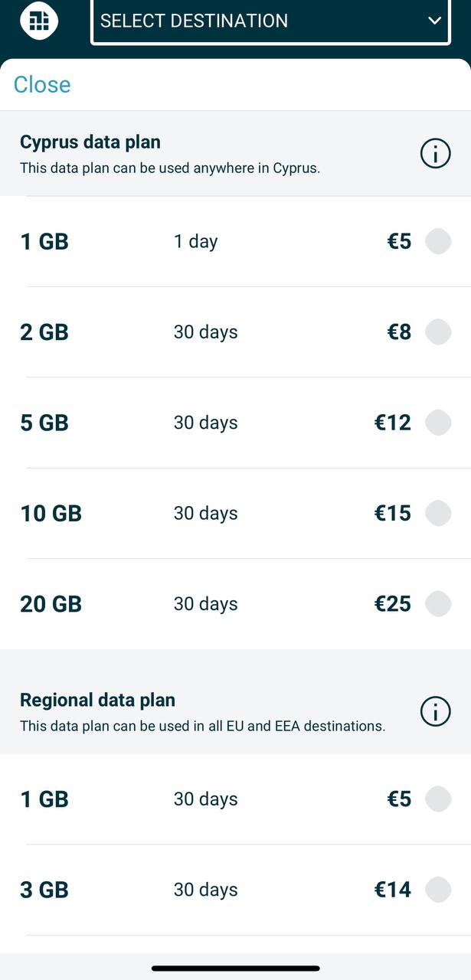The height and width of the screenshot is (980, 471).
Task: Open the SELECT DESTINATION combo box
Action: [x=260, y=21]
